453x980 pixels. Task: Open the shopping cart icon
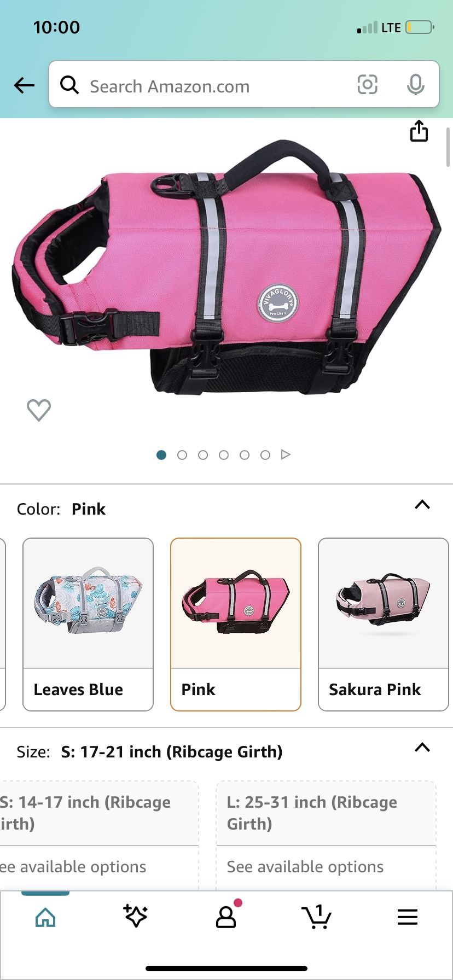[x=317, y=917]
